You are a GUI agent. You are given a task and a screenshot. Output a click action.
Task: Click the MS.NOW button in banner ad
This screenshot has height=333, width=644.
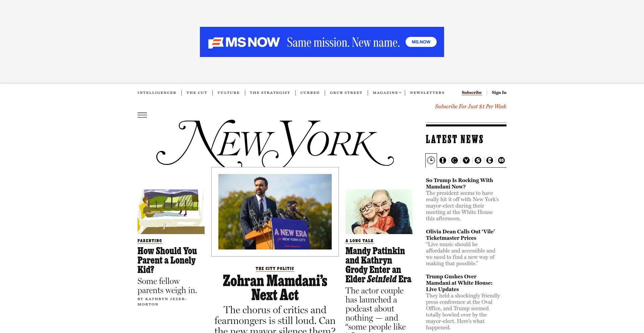[x=421, y=42]
